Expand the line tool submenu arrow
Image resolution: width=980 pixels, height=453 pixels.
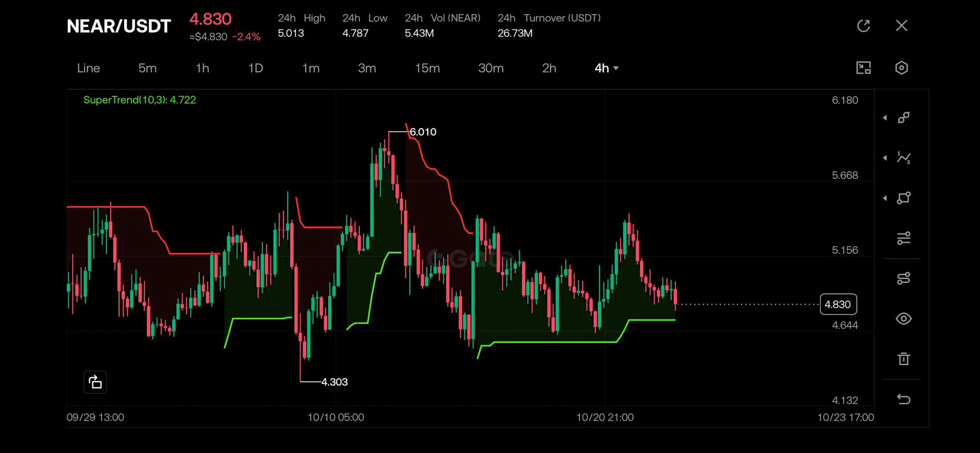coord(885,118)
